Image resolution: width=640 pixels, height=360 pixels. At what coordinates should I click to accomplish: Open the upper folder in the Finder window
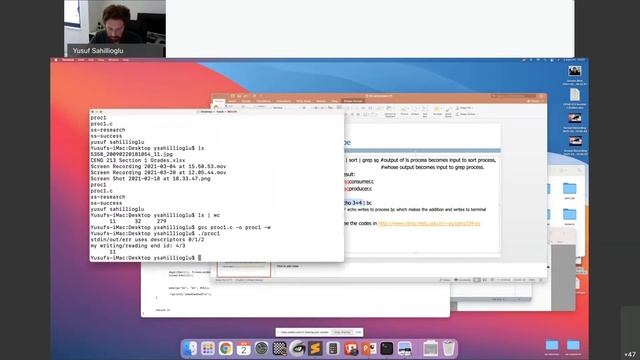(569, 190)
